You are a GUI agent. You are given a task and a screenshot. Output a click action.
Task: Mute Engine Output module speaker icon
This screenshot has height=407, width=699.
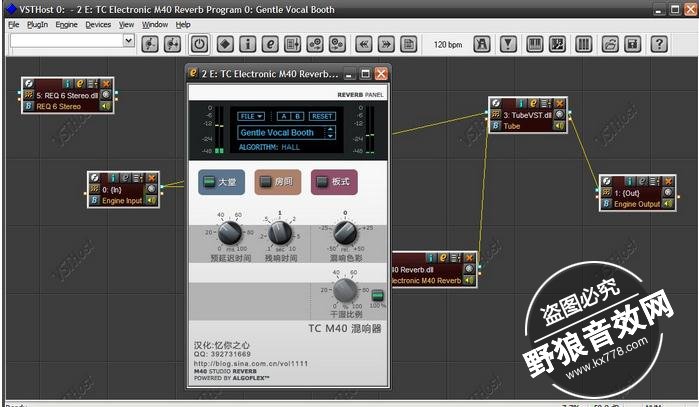click(x=668, y=204)
